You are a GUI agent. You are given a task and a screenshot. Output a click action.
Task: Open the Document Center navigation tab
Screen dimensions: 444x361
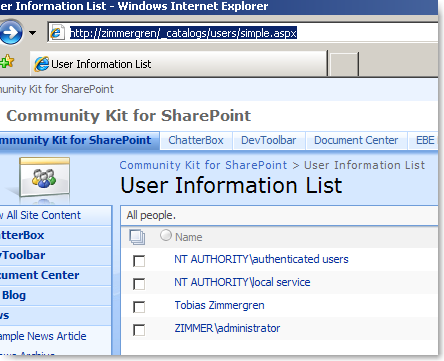356,140
